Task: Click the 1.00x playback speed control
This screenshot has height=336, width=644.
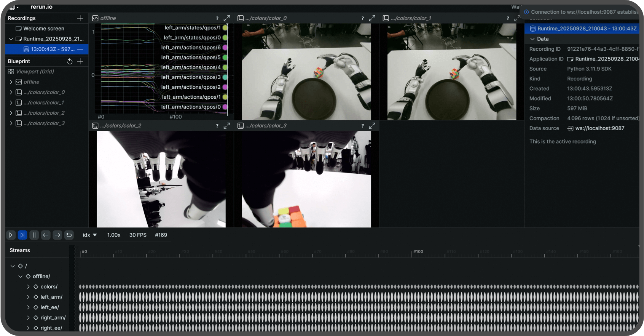Action: pyautogui.click(x=114, y=235)
